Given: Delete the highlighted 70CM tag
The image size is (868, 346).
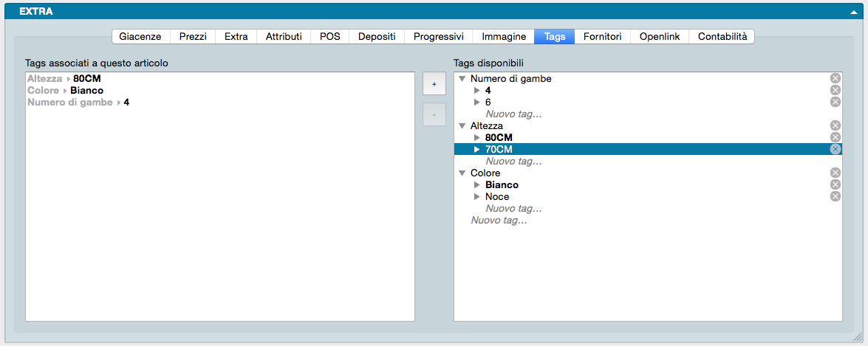Looking at the screenshot, I should click(835, 149).
